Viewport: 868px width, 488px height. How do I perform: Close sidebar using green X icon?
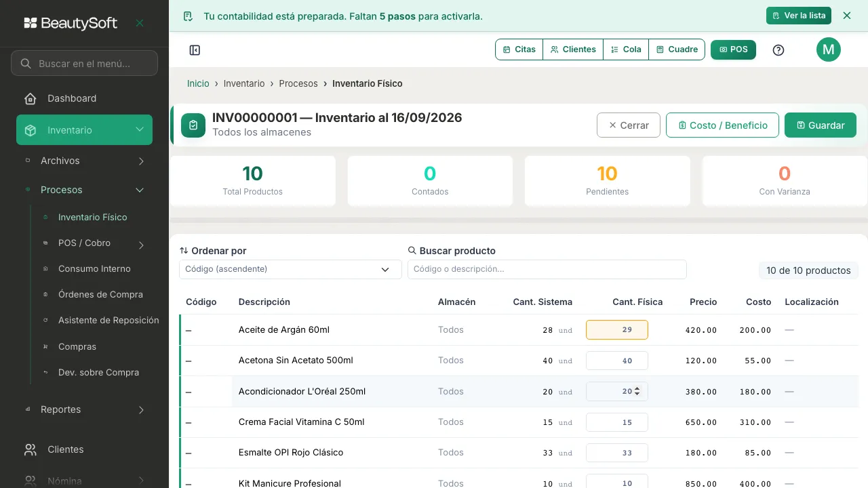(140, 23)
